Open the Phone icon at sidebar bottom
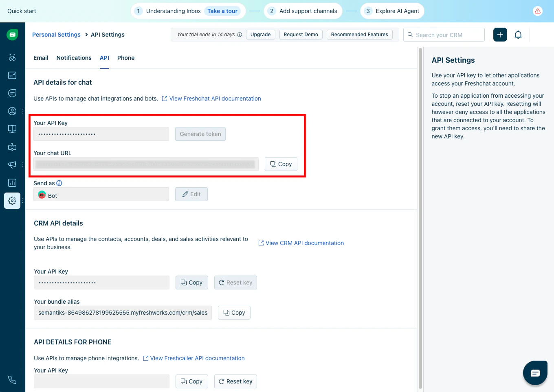The image size is (554, 392). [12, 380]
